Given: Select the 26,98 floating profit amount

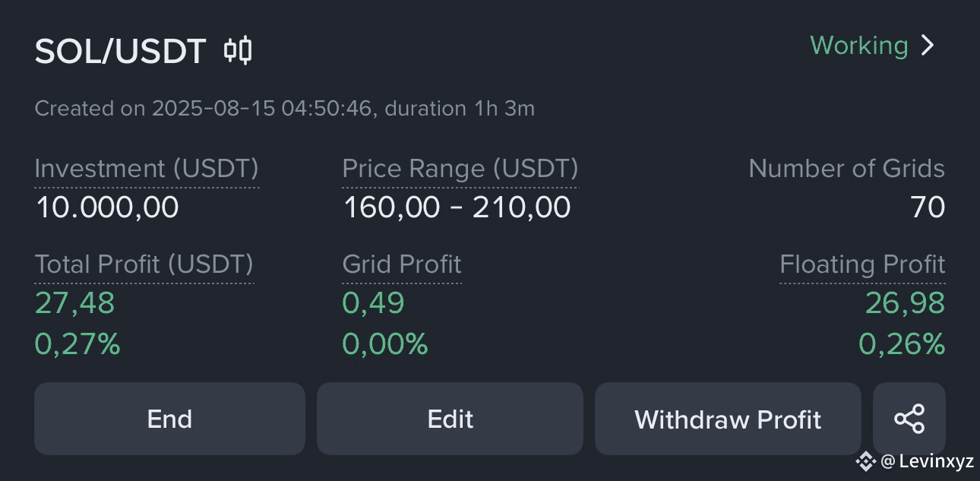Looking at the screenshot, I should 905,303.
